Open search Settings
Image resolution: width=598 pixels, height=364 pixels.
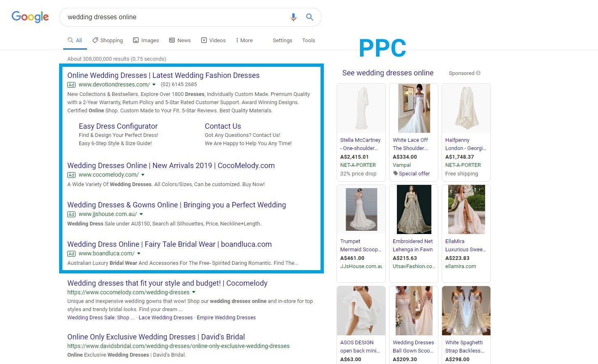pos(282,40)
